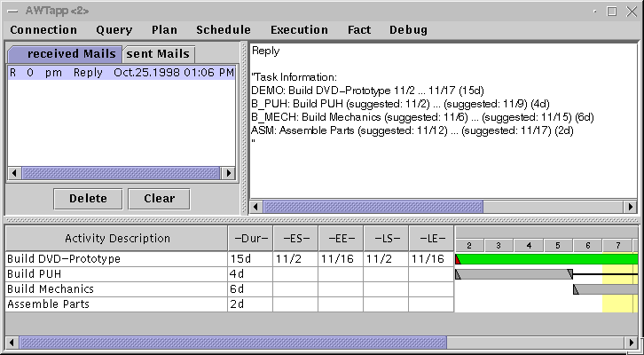Click the maximize window icon
Screen dimensions: 644x355
tap(611, 11)
